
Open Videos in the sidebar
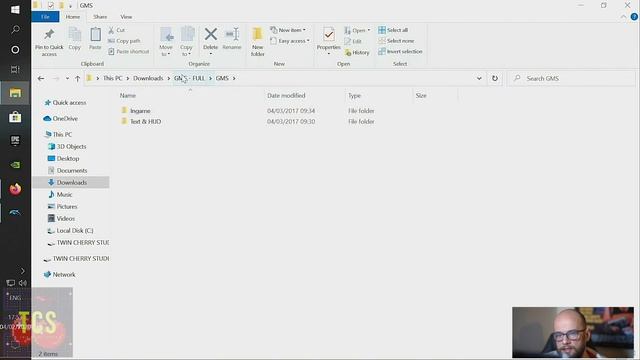tap(61, 218)
